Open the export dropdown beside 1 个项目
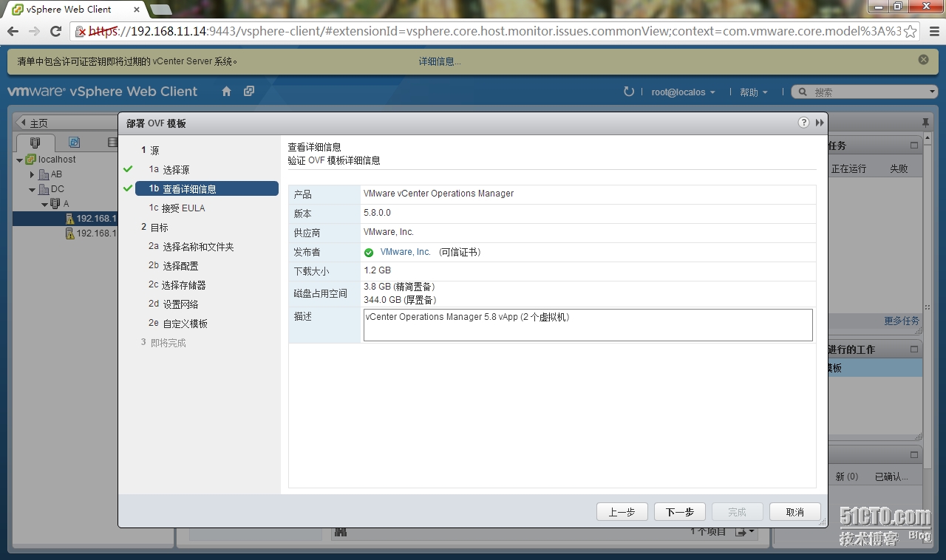Screen dimensions: 946x560 tap(746, 532)
